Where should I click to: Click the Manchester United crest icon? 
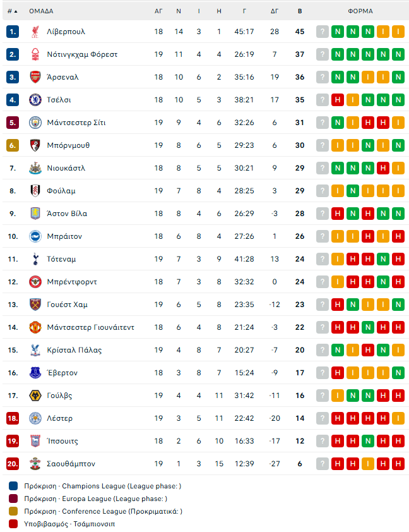pyautogui.click(x=35, y=327)
